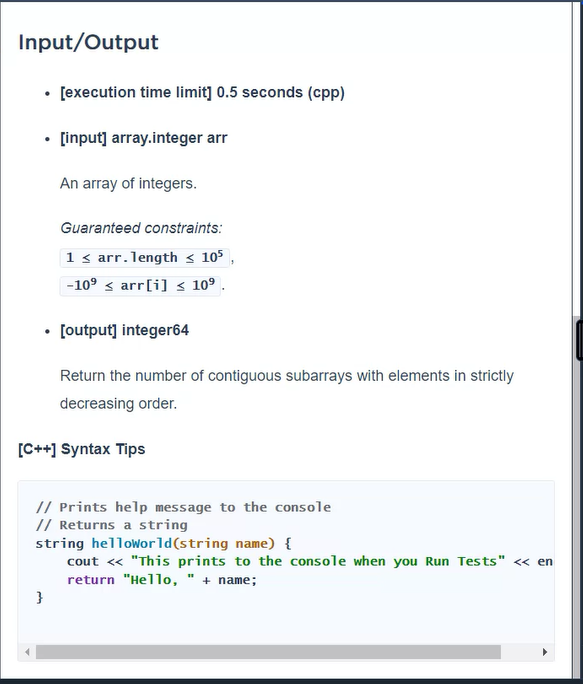Click the arr[i] range constraint box
Image resolution: width=583 pixels, height=684 pixels.
click(140, 286)
